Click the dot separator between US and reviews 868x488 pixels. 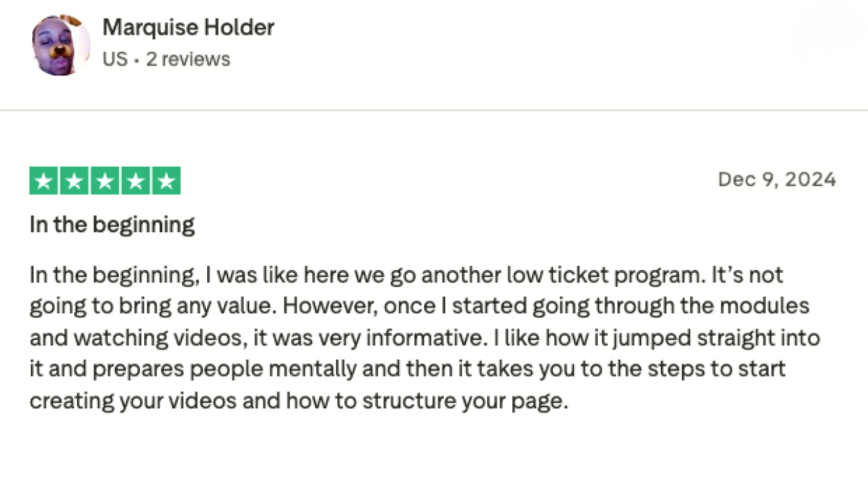coord(136,60)
